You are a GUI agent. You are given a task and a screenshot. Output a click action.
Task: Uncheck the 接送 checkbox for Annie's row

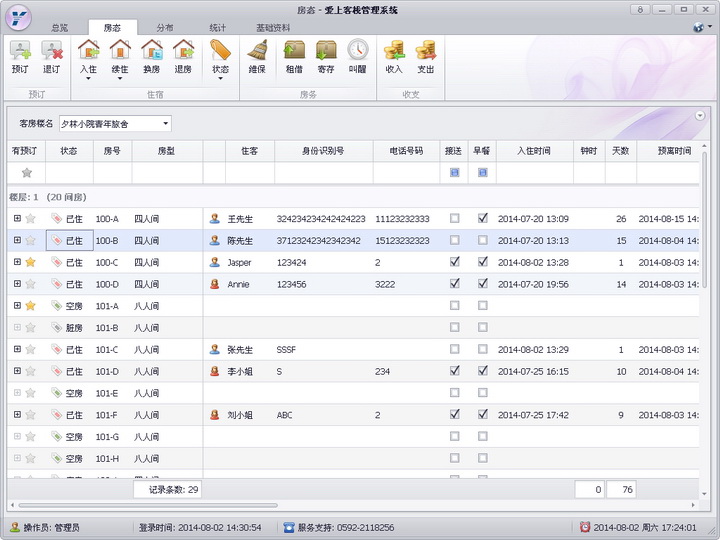click(x=455, y=284)
